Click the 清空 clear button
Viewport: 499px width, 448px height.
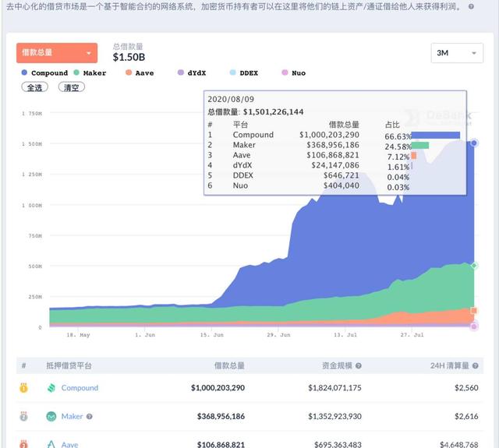pyautogui.click(x=72, y=87)
